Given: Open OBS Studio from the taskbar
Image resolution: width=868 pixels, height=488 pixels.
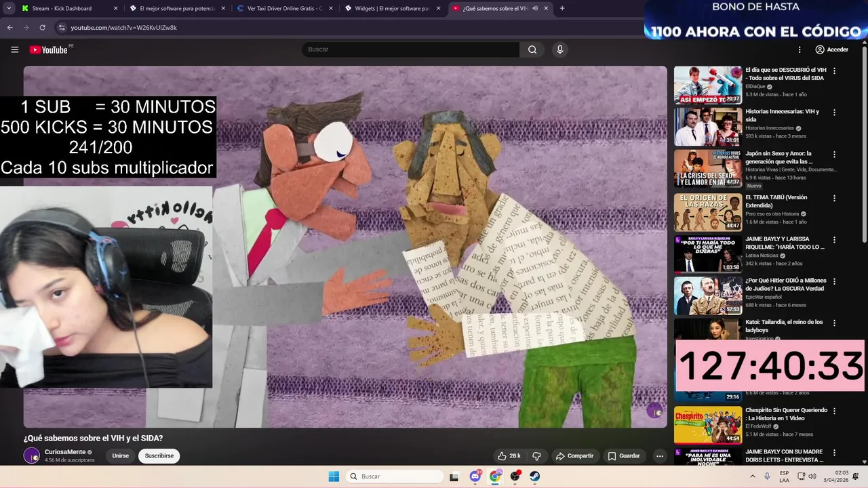Looking at the screenshot, I should pyautogui.click(x=515, y=476).
